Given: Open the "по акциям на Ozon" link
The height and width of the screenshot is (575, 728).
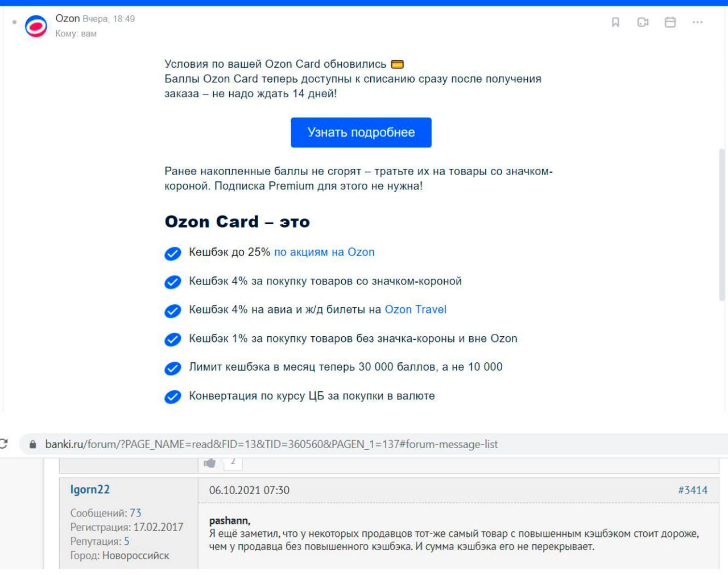Looking at the screenshot, I should pyautogui.click(x=324, y=252).
